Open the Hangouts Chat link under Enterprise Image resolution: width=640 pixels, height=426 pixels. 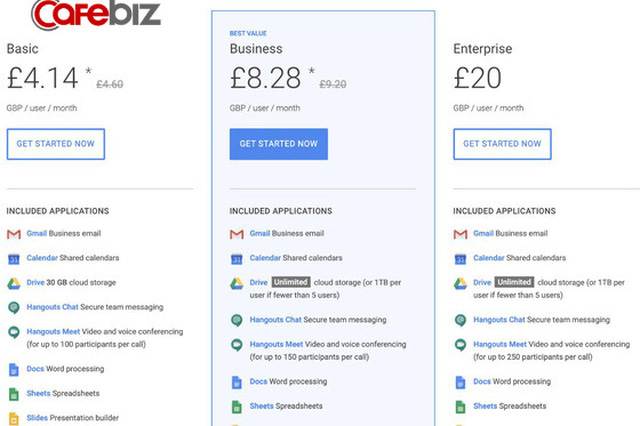(499, 320)
